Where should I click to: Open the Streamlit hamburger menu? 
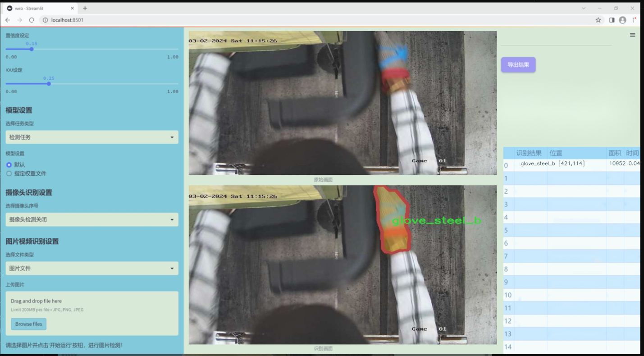point(632,35)
